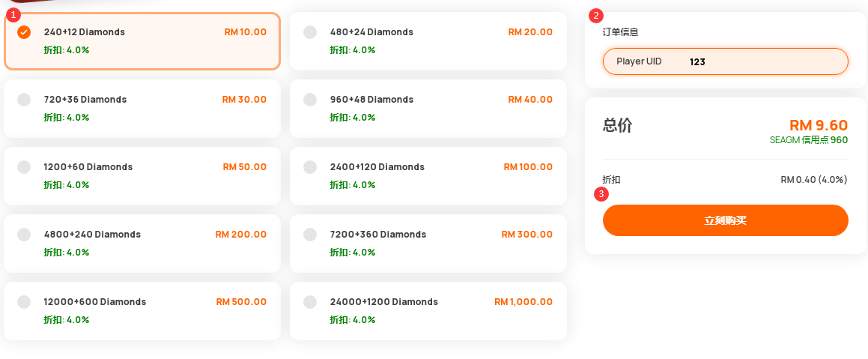Click the Player UID input field
Viewport: 868px width, 359px height.
click(x=725, y=61)
